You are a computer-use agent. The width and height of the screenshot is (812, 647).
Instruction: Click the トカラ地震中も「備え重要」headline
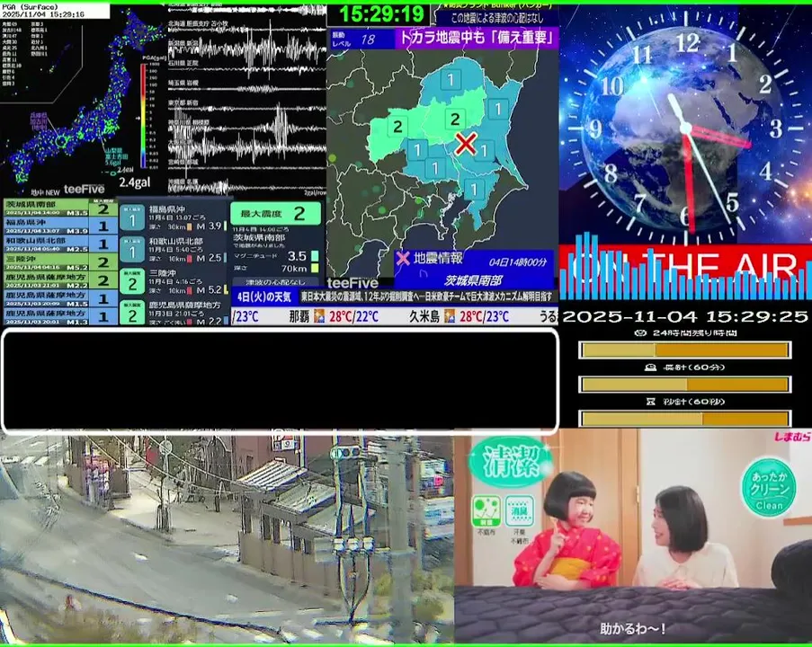[477, 37]
